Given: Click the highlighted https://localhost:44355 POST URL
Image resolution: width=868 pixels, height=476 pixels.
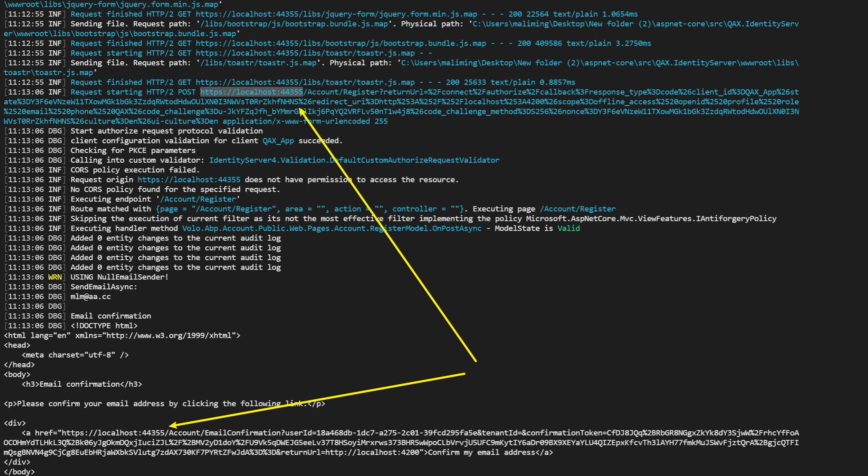Looking at the screenshot, I should [251, 92].
